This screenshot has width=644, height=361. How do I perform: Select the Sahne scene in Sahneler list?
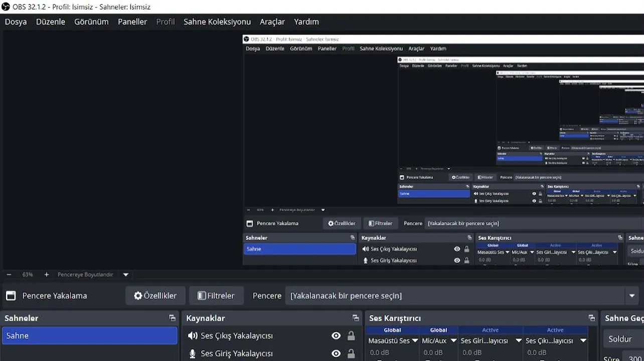pyautogui.click(x=90, y=336)
